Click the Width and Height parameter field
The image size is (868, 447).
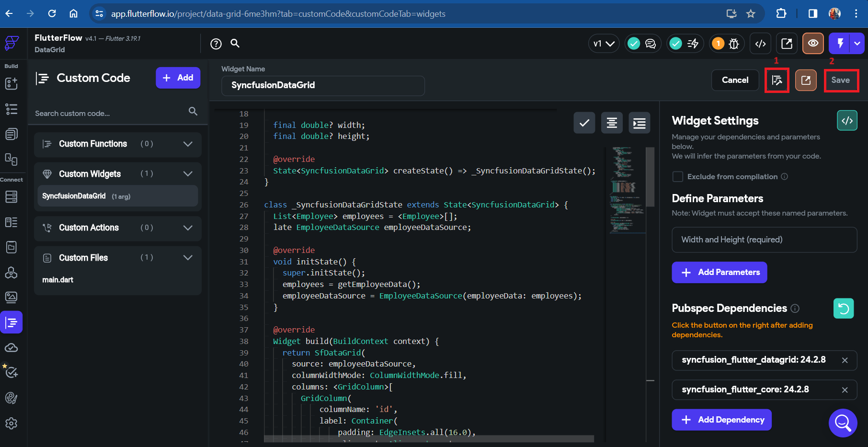point(764,240)
